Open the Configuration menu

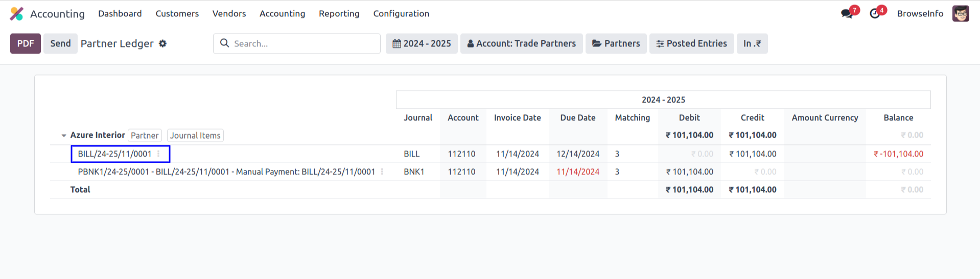click(401, 14)
